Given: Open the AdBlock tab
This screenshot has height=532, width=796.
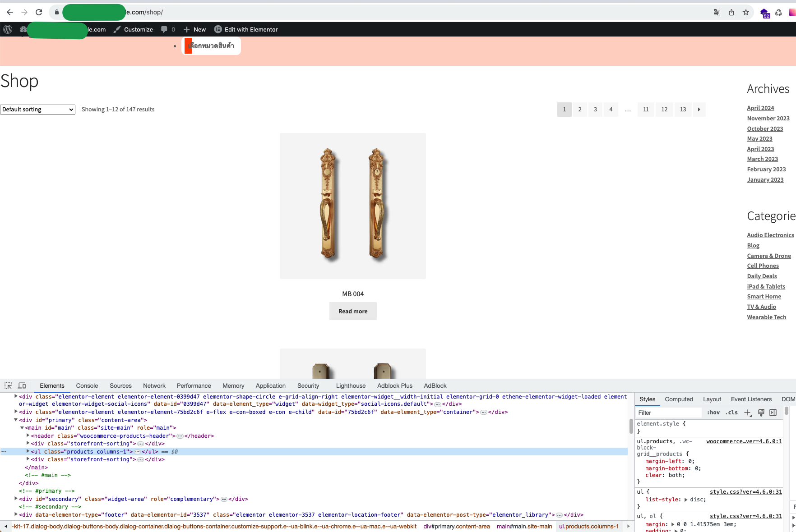Looking at the screenshot, I should click(435, 385).
